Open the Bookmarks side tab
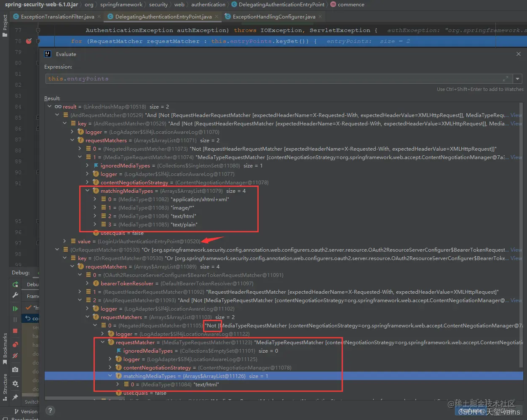This screenshot has width=527, height=420. tap(5, 345)
